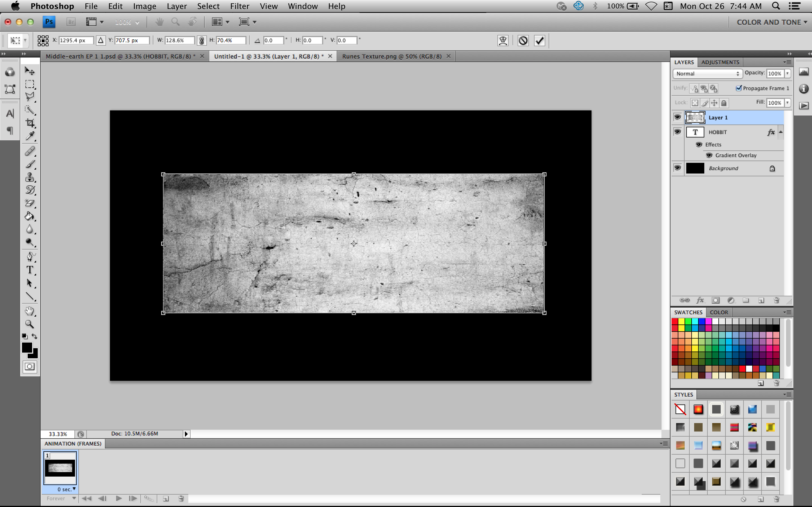Uncheck Propagate Frame 1
Viewport: 812px width, 507px height.
tap(739, 88)
